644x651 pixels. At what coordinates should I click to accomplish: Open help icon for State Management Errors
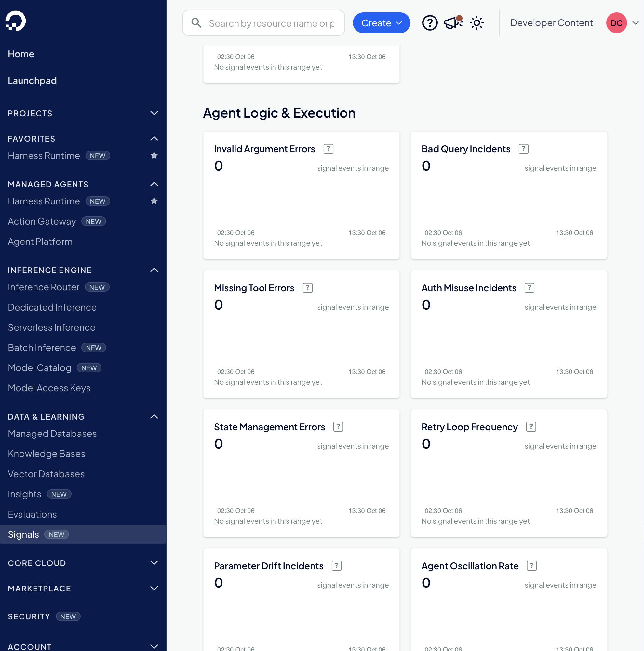pos(338,427)
